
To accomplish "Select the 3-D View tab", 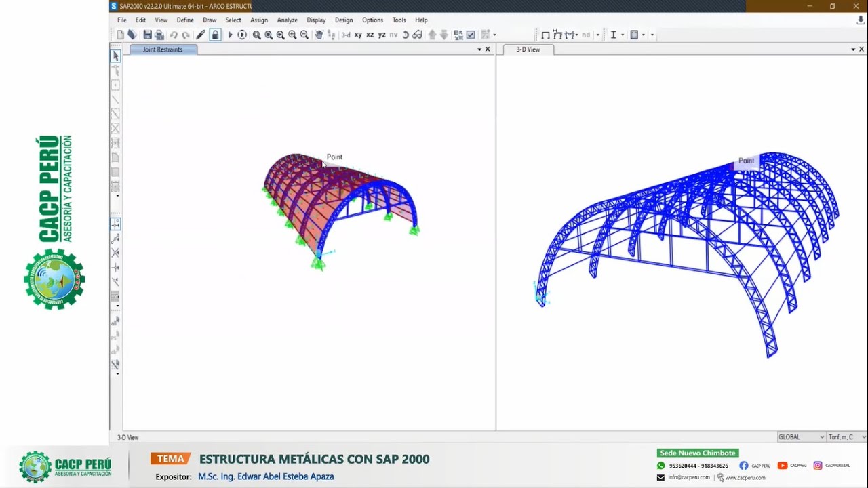I will click(x=528, y=49).
